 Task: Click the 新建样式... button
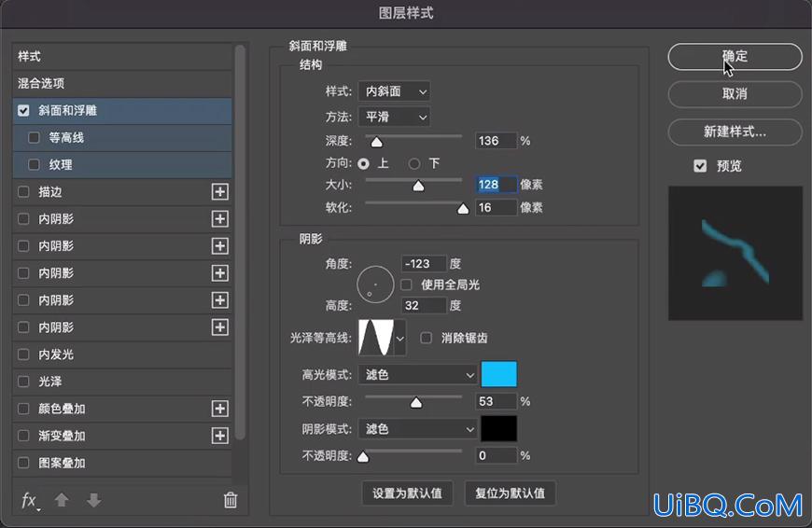[735, 132]
